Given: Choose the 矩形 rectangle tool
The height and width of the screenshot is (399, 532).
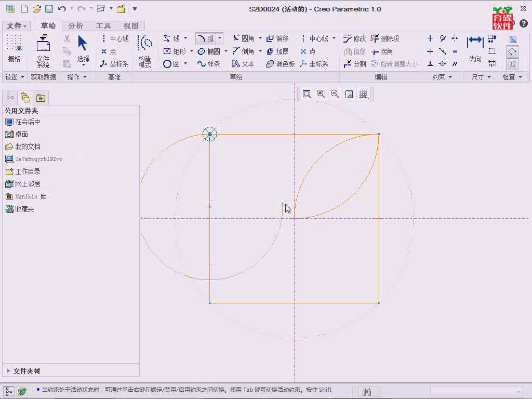Looking at the screenshot, I should (175, 51).
